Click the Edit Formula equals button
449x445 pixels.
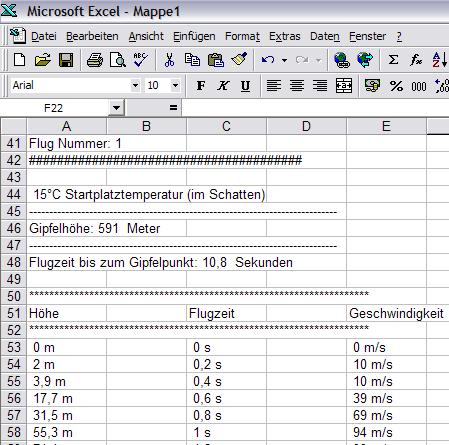[x=173, y=107]
